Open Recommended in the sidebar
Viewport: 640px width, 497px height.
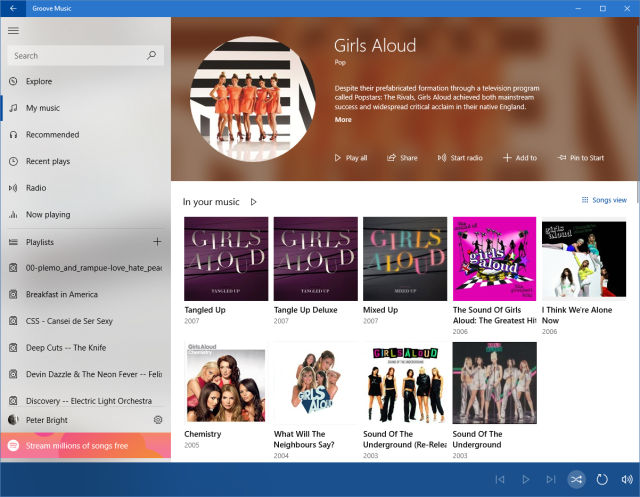86,134
